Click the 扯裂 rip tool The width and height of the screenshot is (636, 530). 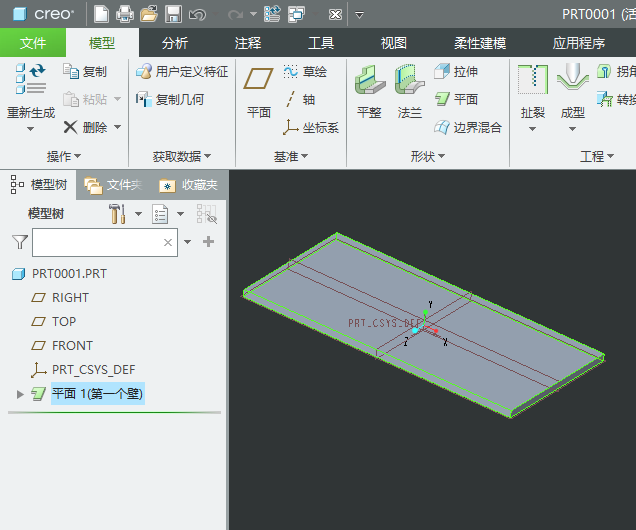tap(533, 92)
